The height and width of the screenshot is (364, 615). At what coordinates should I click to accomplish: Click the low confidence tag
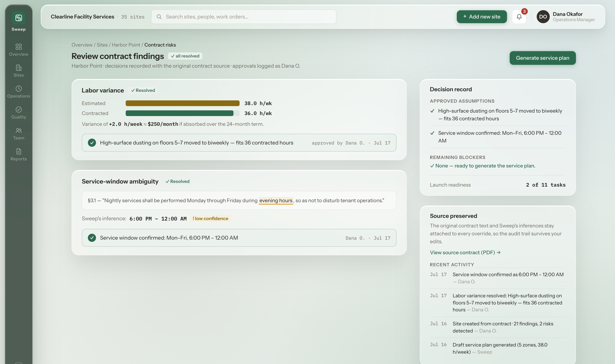pyautogui.click(x=210, y=218)
